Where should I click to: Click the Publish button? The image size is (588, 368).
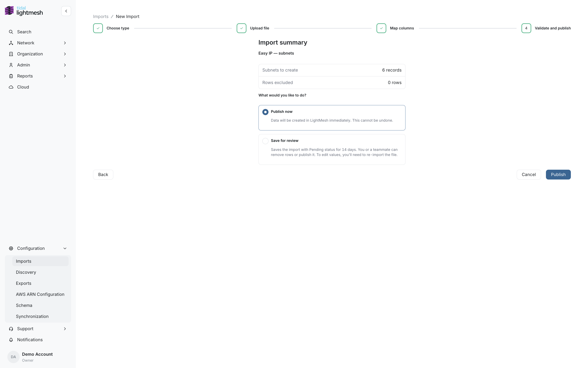click(558, 175)
